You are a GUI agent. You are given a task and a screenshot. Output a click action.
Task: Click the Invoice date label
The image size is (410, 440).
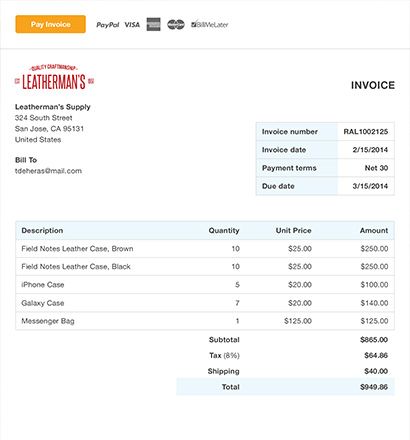point(284,150)
